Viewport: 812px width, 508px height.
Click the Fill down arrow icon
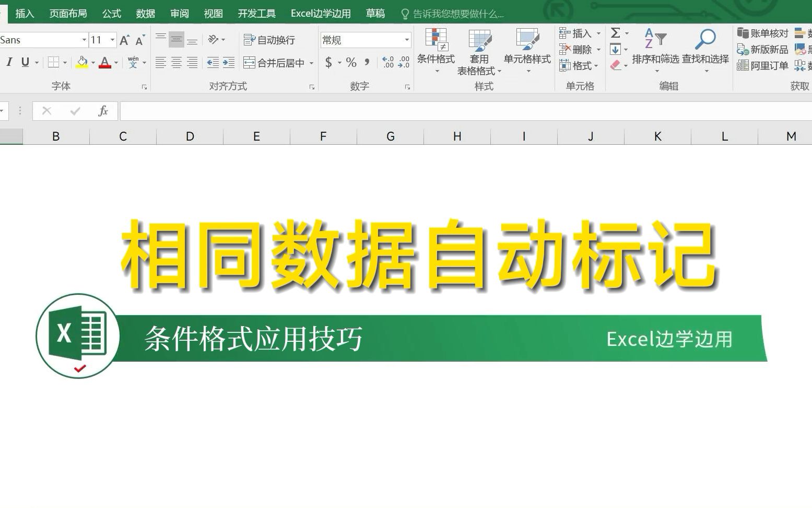click(x=616, y=50)
